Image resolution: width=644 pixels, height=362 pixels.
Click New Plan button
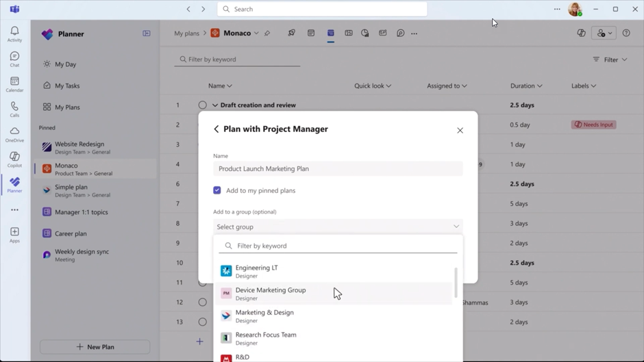pos(95,347)
